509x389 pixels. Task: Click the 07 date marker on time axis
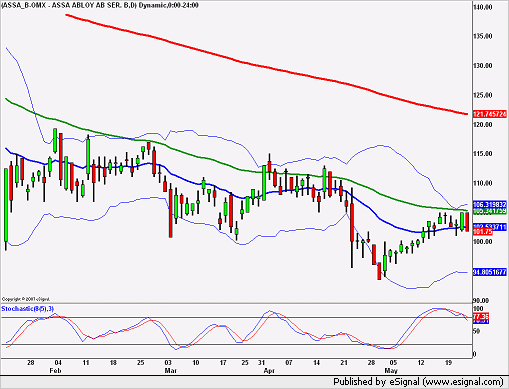tap(289, 363)
